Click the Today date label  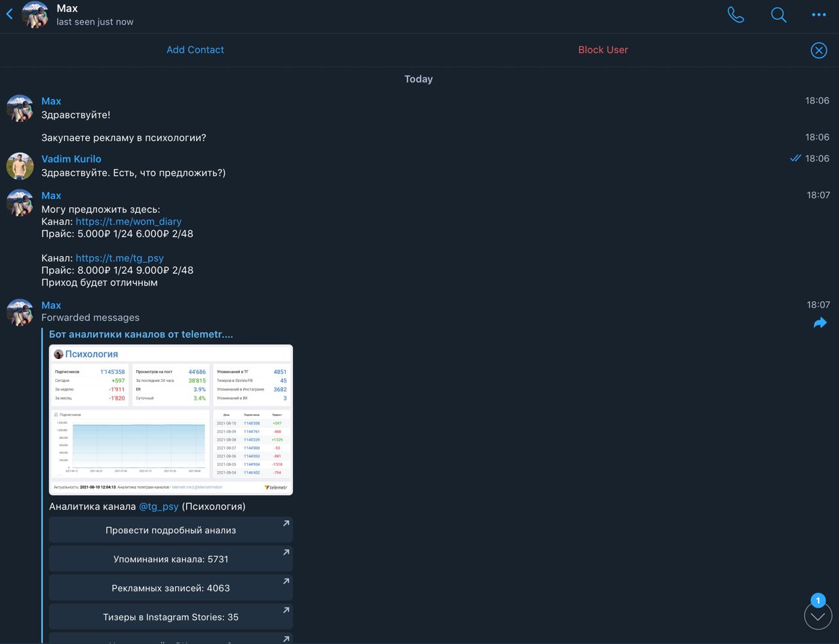(419, 79)
